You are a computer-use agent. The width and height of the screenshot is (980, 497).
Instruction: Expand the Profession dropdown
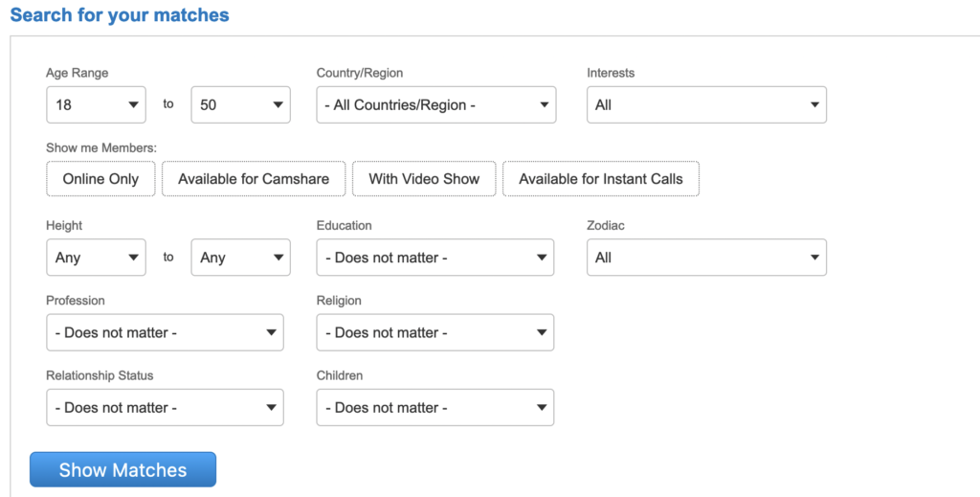click(165, 332)
